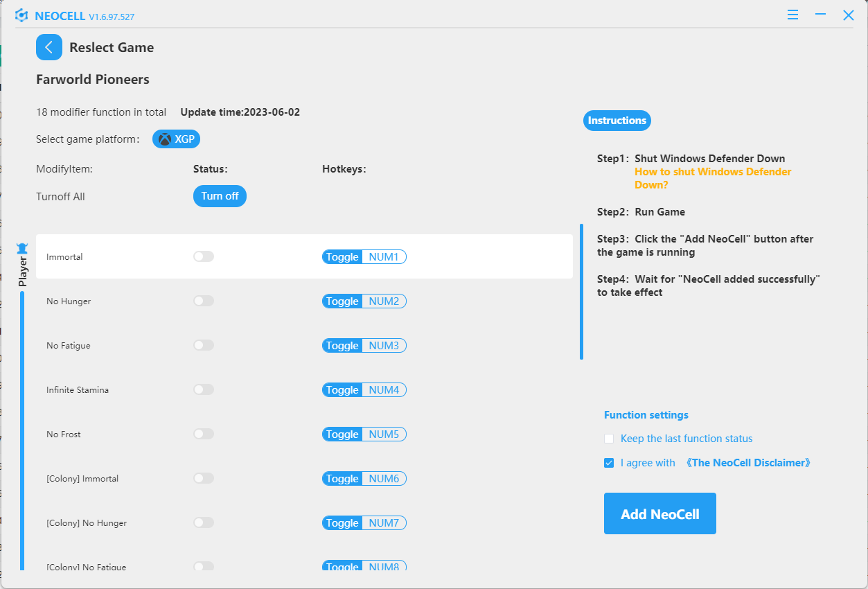Screen dimensions: 868x589
Task: Open How to shut Windows Defender Down link
Action: (713, 178)
